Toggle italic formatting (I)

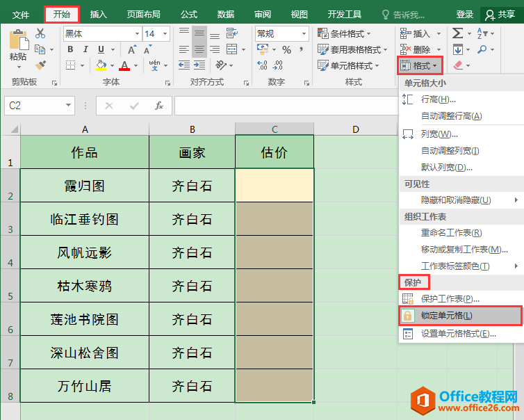click(x=86, y=49)
